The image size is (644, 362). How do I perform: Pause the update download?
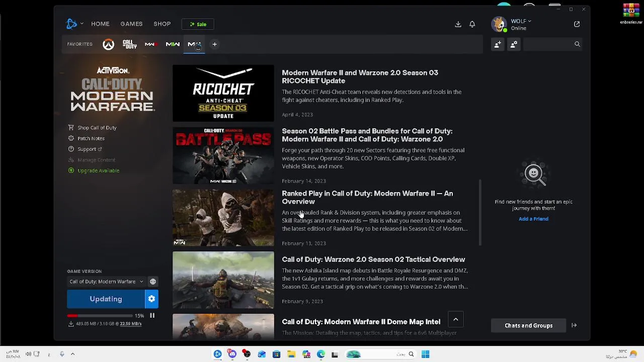coord(152,316)
